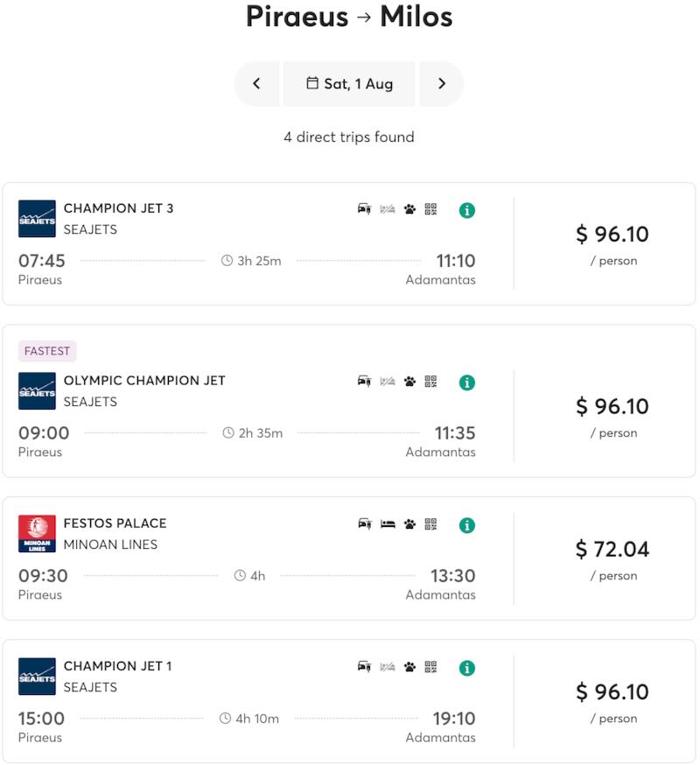Click the vehicle transport icon on Champion Jet 3
This screenshot has height=765, width=700.
click(x=363, y=210)
